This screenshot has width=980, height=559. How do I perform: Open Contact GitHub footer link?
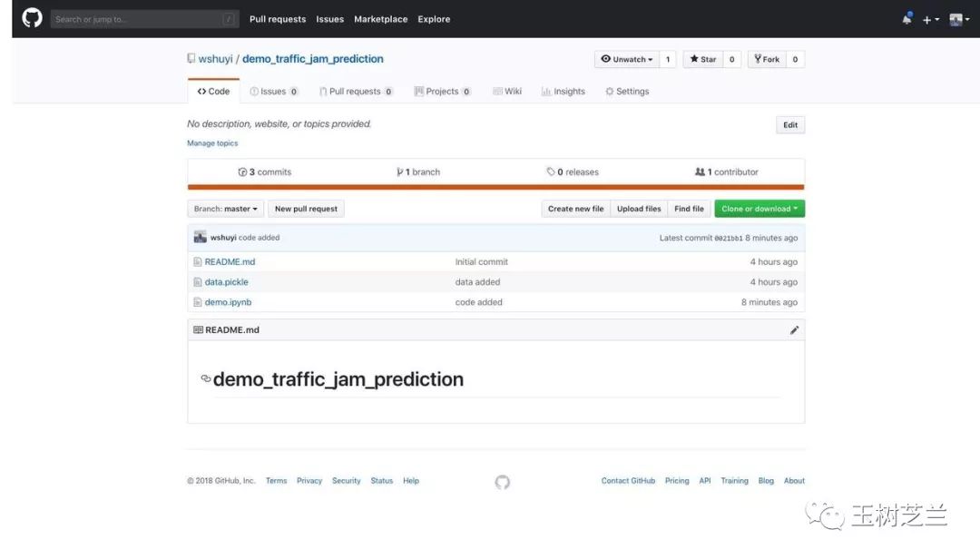[x=628, y=481]
